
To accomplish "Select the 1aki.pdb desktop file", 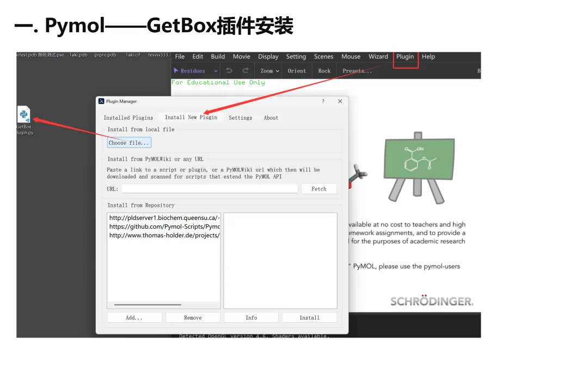I will point(78,55).
